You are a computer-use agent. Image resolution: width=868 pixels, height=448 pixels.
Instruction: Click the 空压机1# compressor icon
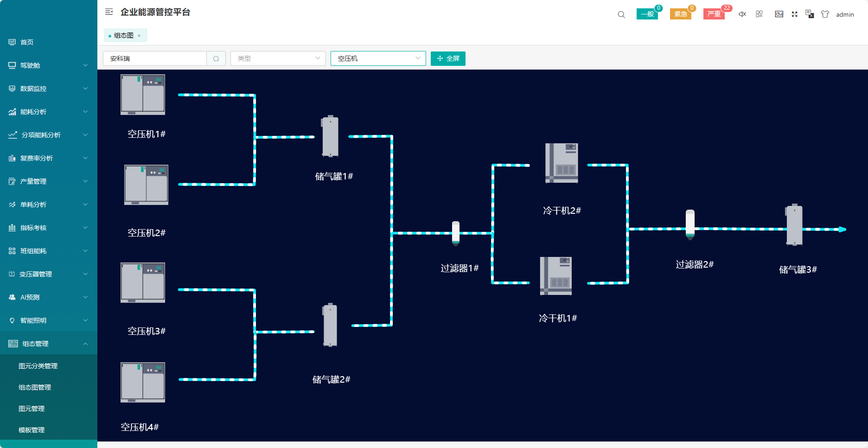click(143, 95)
